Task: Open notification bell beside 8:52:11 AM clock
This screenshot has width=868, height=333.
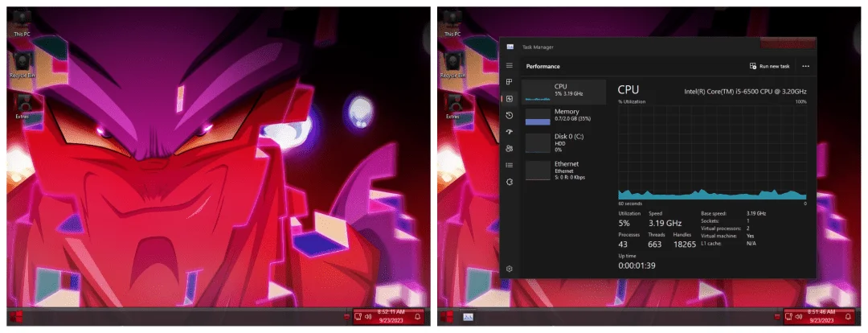Action: click(417, 317)
